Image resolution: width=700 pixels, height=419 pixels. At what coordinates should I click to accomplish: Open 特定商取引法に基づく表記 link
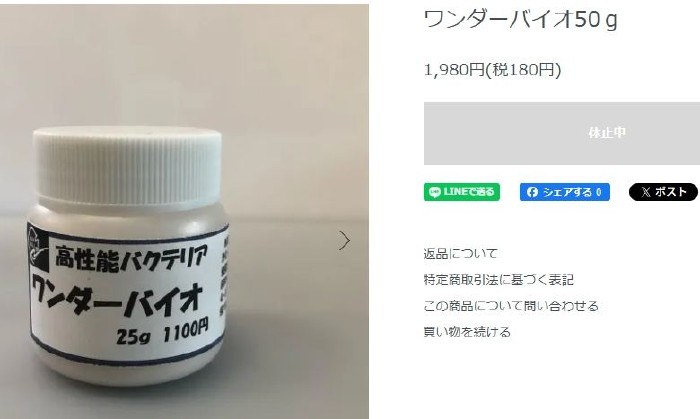pyautogui.click(x=498, y=280)
